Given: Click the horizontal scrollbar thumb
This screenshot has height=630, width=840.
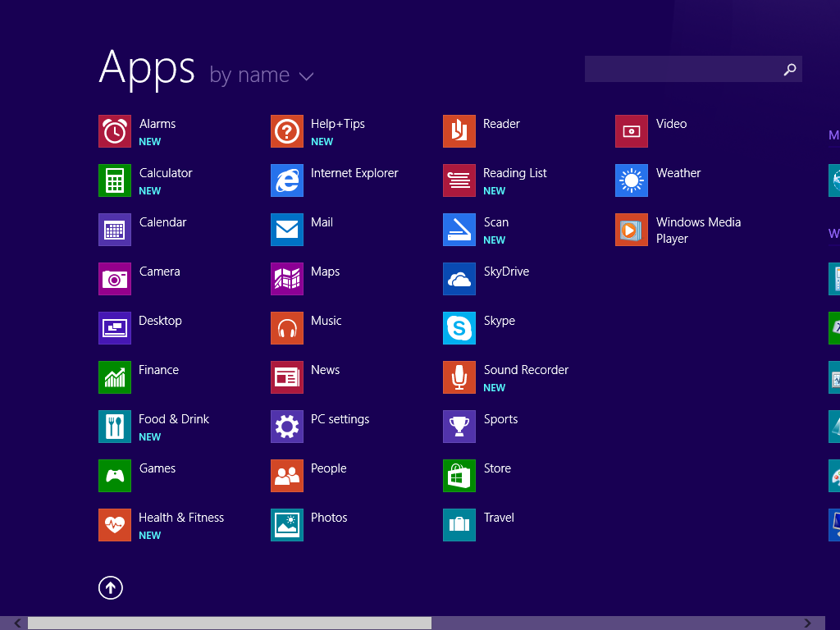Looking at the screenshot, I should pyautogui.click(x=230, y=623).
